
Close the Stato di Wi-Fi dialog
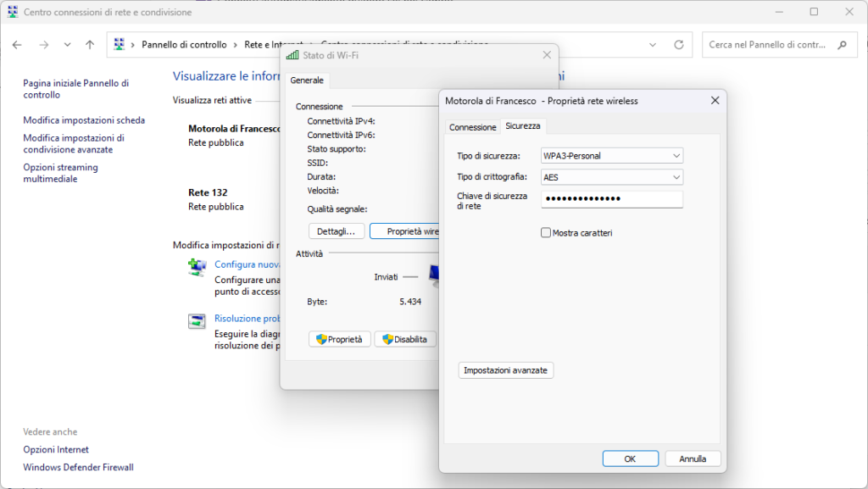pos(547,55)
